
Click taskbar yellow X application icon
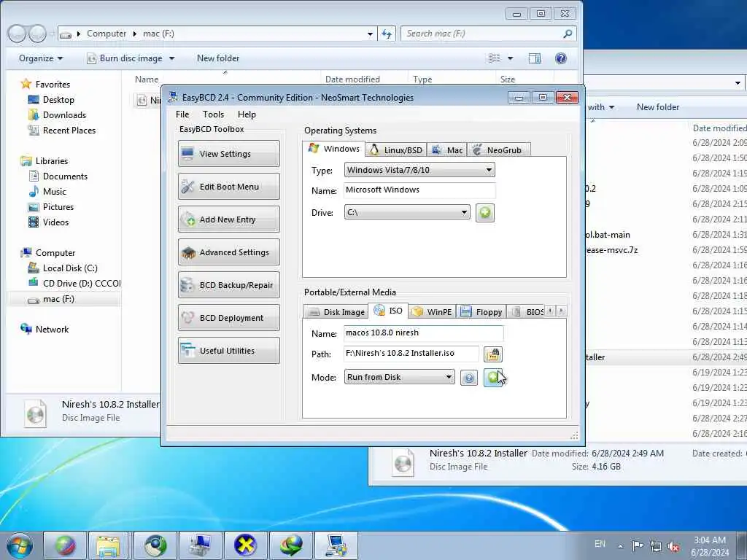click(x=245, y=545)
